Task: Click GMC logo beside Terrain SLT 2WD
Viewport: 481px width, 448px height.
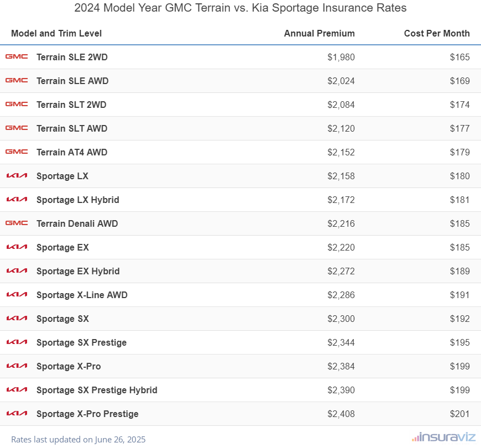Action: (17, 104)
